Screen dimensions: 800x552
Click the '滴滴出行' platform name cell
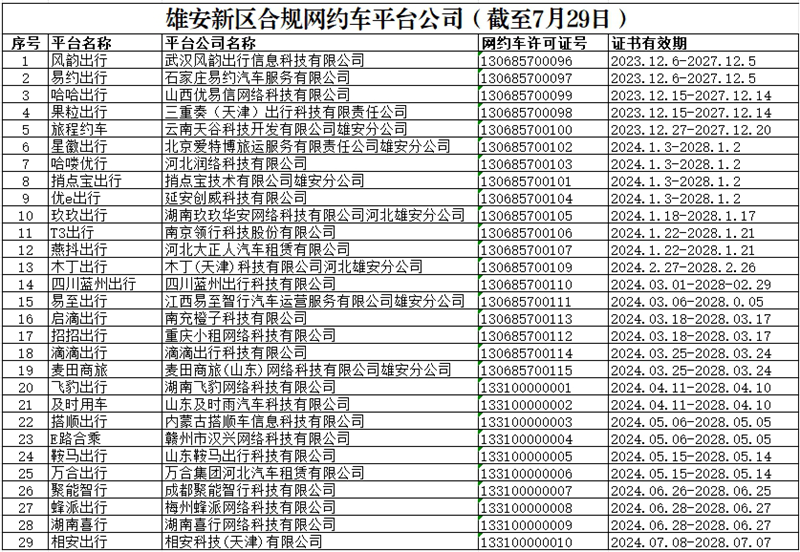(81, 353)
